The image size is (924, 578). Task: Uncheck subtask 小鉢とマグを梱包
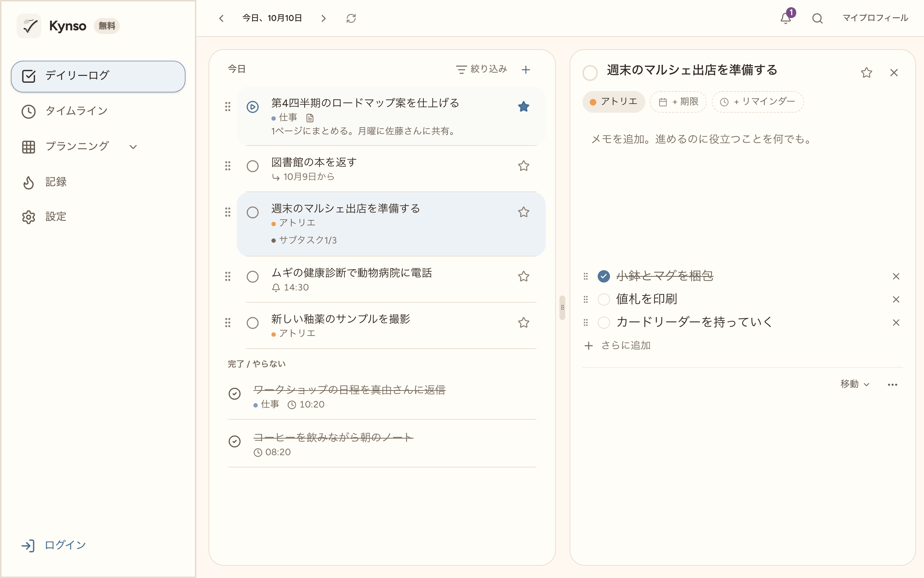(x=603, y=276)
